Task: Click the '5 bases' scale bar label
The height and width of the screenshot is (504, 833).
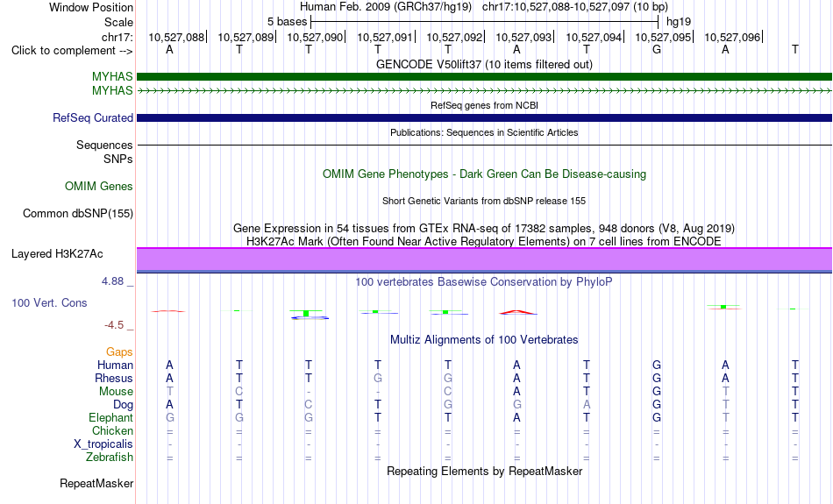Action: [287, 22]
